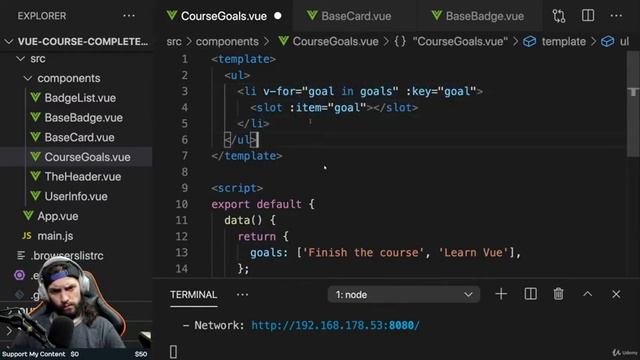Open UserInfo.vue in the explorer

pos(76,196)
